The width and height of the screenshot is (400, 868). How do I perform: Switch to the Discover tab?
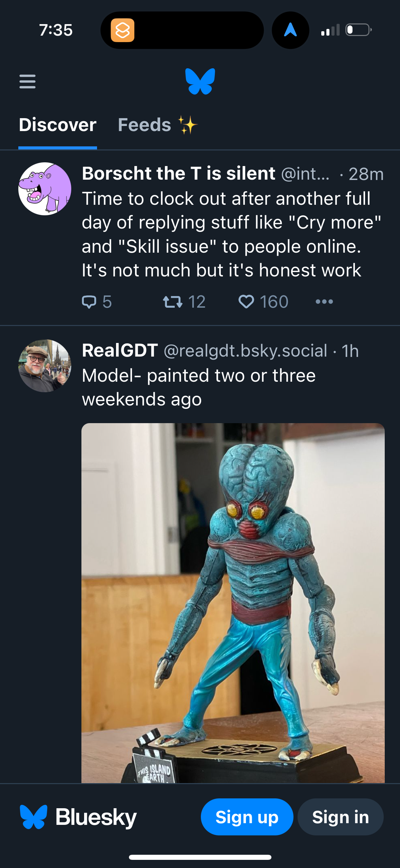click(x=58, y=125)
